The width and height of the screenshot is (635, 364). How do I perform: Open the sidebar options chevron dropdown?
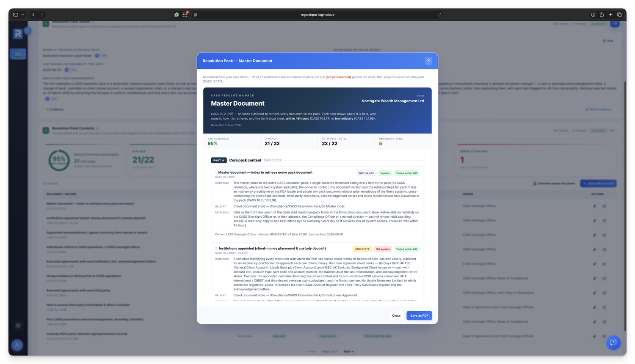tap(22, 14)
